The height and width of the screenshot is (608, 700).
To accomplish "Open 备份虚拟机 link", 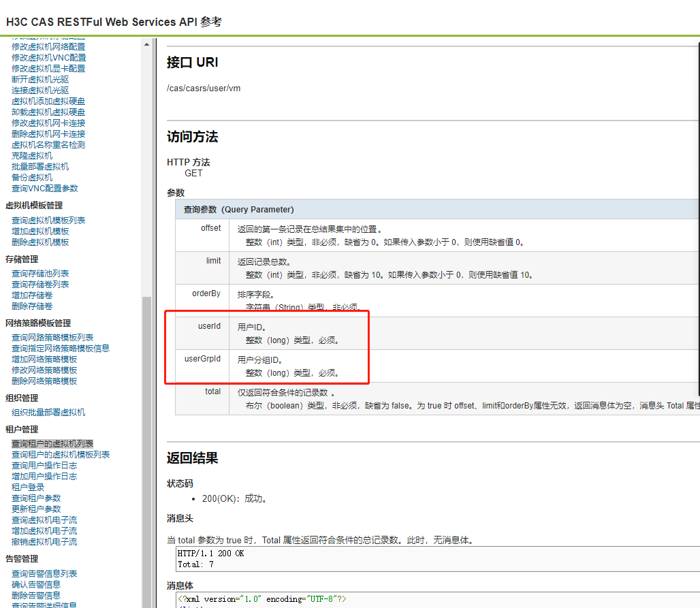I will pos(32,177).
